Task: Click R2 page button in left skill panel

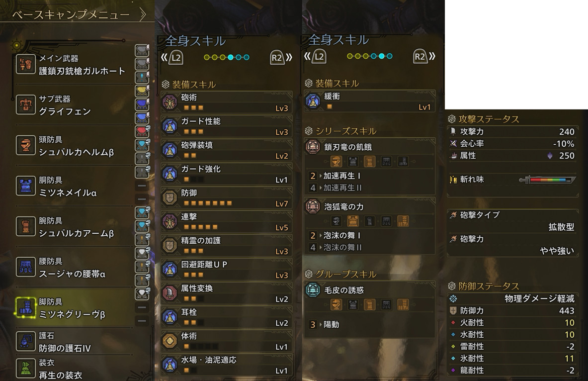Action: click(x=277, y=58)
